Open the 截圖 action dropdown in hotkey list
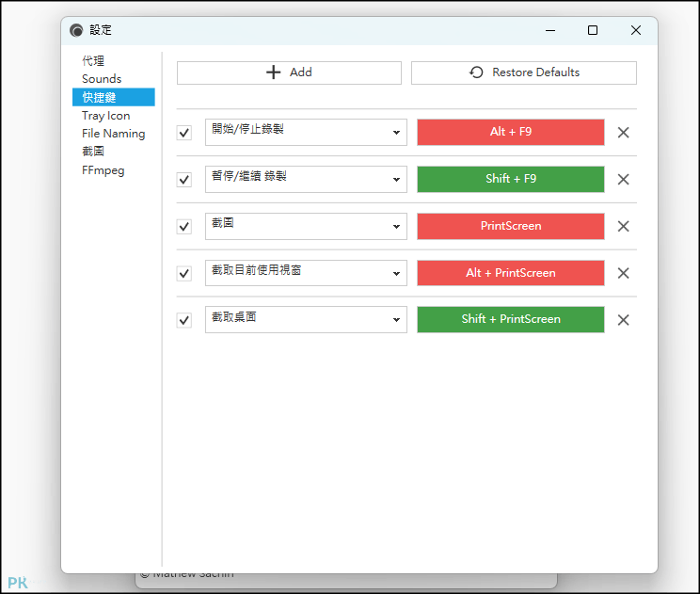 coord(306,226)
